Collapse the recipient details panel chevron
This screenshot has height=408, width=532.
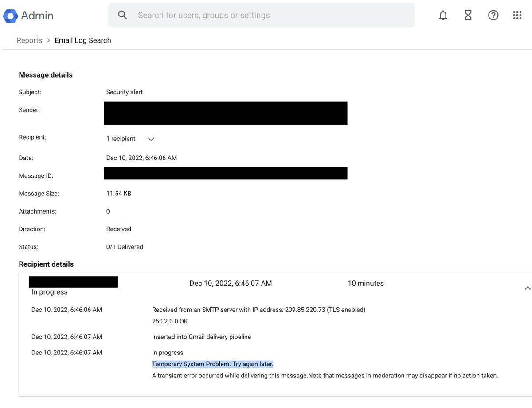[x=527, y=288]
